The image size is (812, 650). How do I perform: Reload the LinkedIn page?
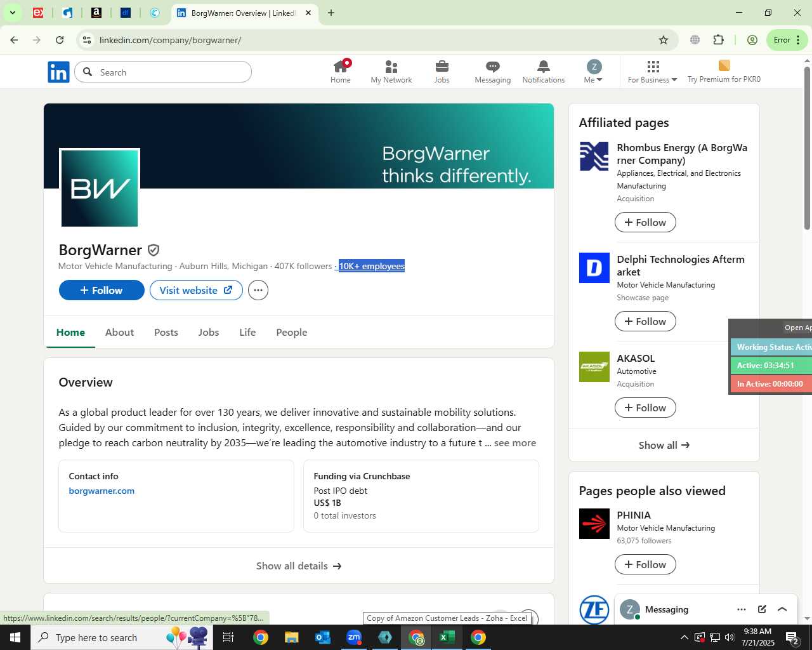[x=60, y=40]
